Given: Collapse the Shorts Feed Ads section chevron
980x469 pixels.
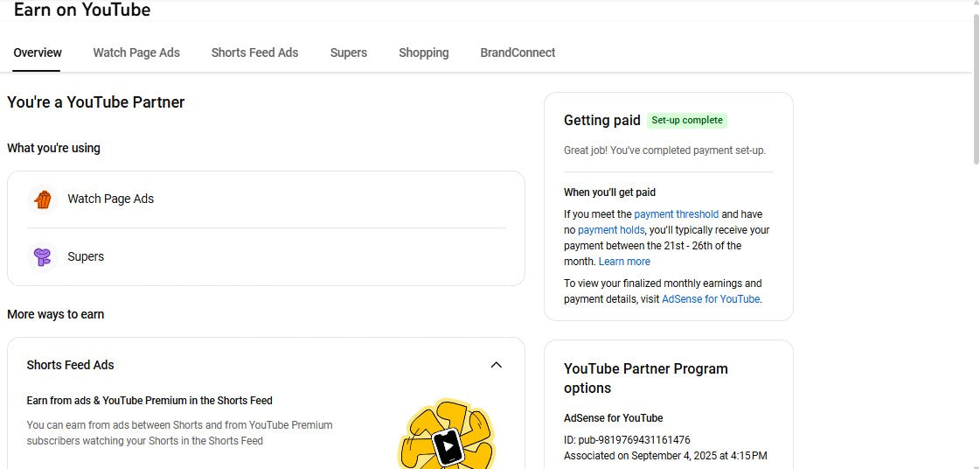Looking at the screenshot, I should pos(496,365).
